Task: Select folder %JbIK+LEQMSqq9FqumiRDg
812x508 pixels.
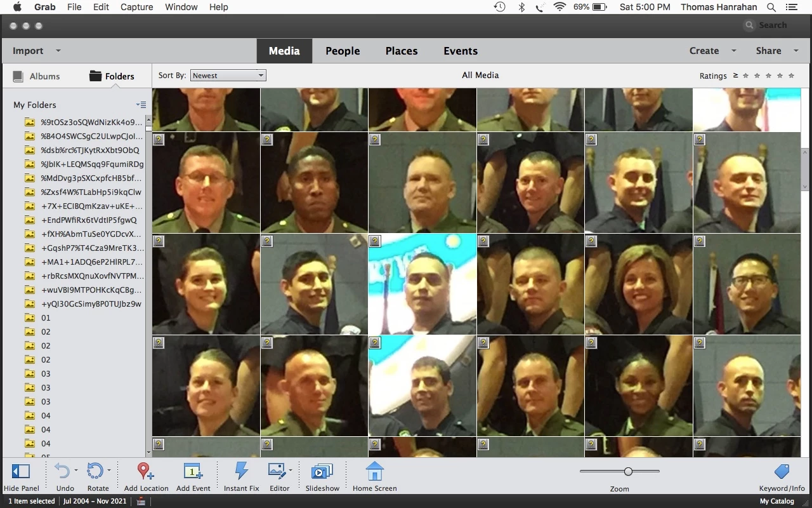Action: pyautogui.click(x=92, y=164)
